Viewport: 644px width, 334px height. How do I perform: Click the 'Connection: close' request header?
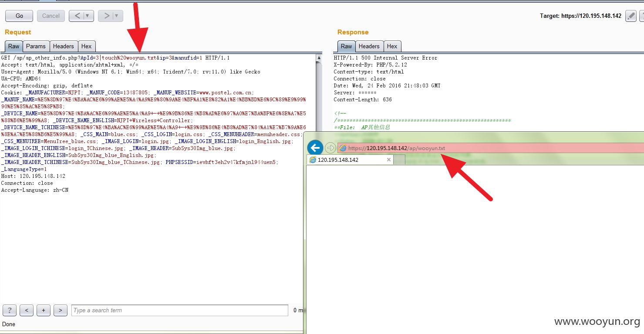[x=27, y=183]
